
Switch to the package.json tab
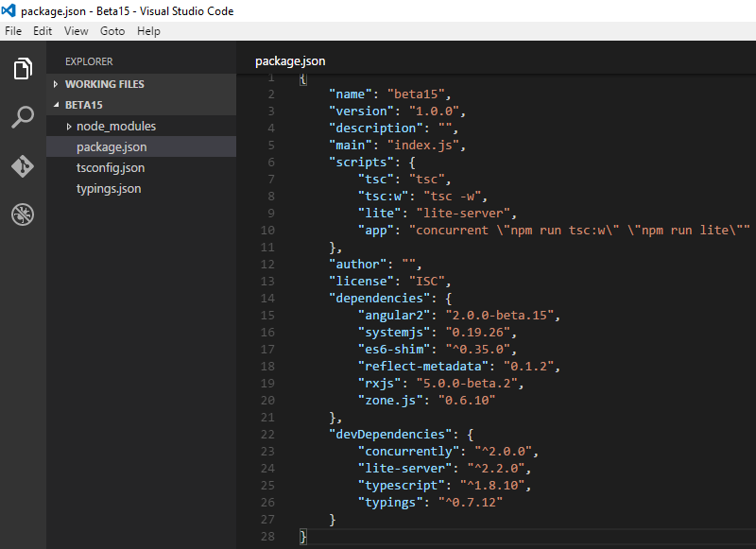pos(289,60)
